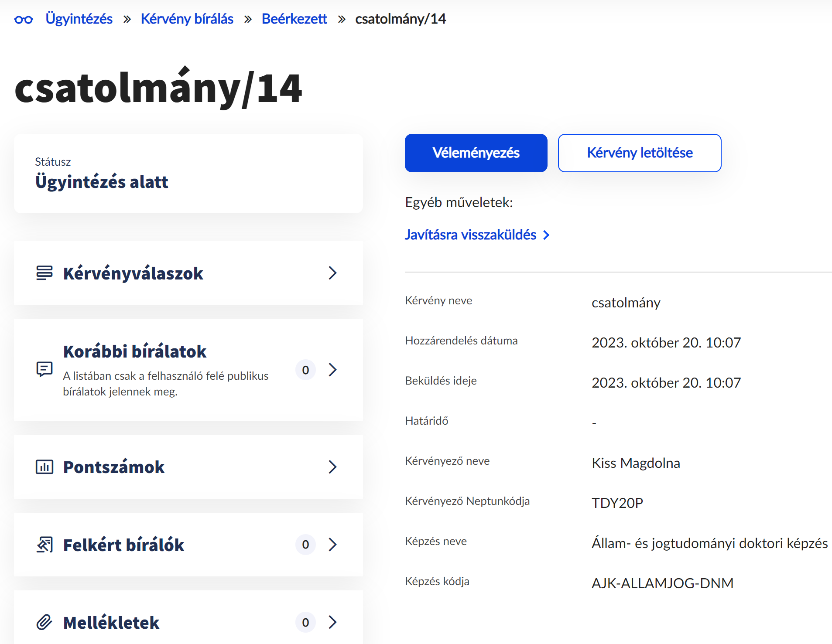Click Kérvény letöltése to download the request
Image resolution: width=832 pixels, height=644 pixels.
[639, 153]
